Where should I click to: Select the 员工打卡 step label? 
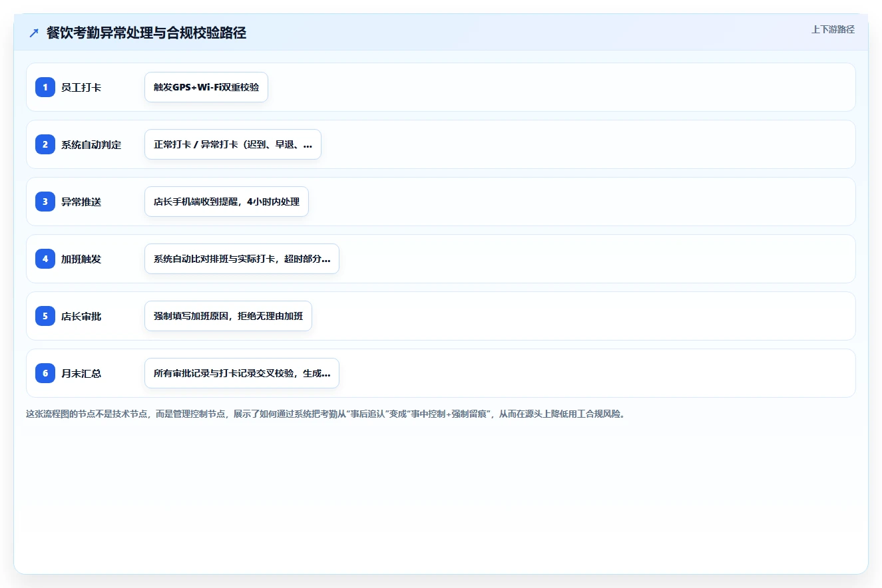tap(81, 87)
